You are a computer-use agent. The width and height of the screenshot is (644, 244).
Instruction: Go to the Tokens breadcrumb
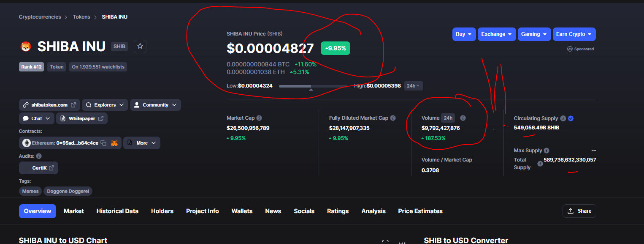pos(81,17)
